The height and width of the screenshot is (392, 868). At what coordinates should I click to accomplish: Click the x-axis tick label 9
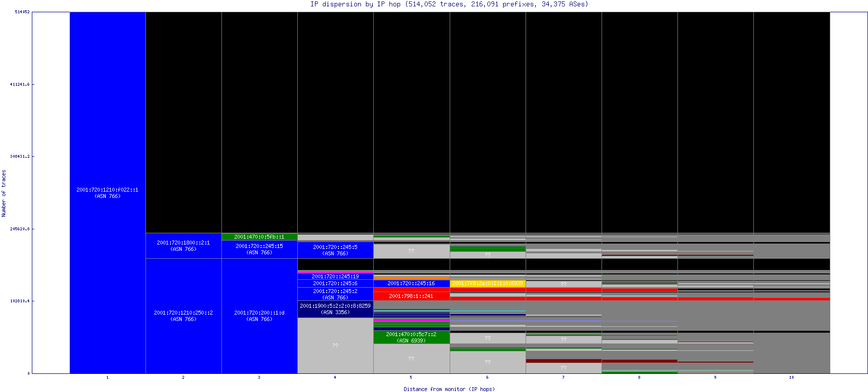(x=715, y=377)
